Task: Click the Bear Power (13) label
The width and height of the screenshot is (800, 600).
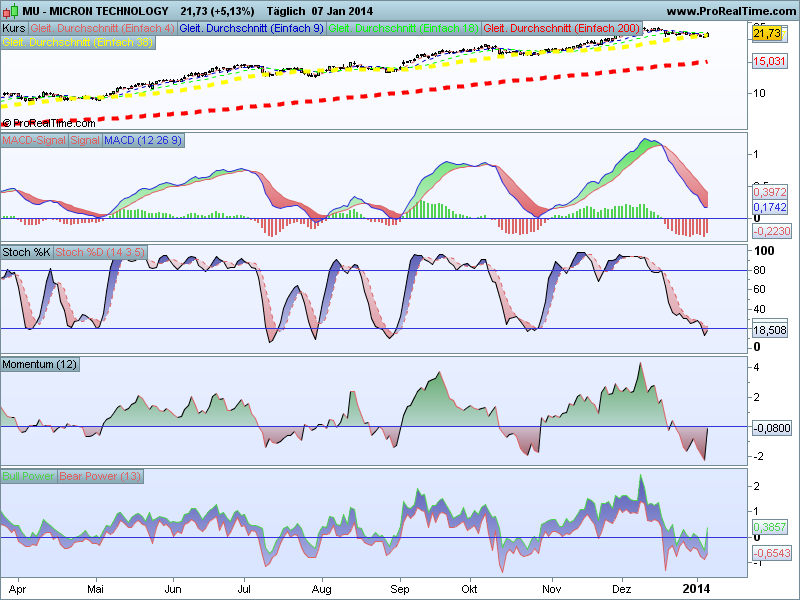Action: pos(100,476)
